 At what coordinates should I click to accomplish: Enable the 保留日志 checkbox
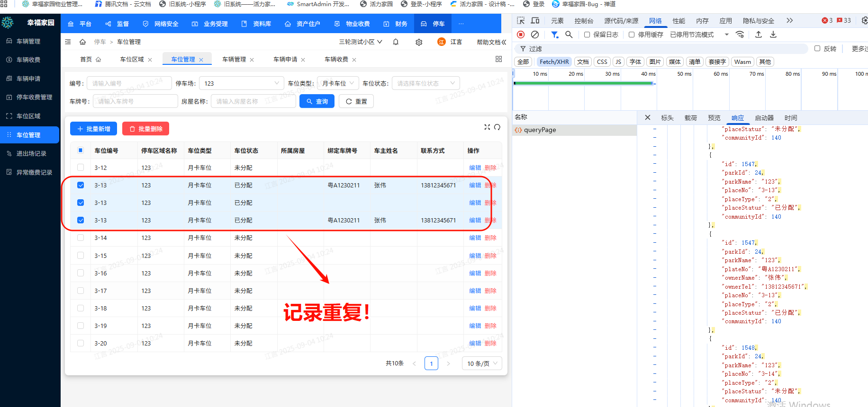[587, 35]
